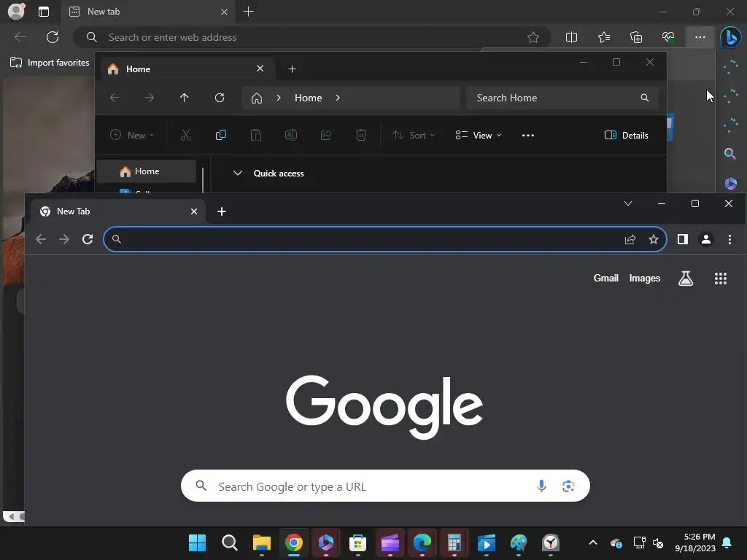Toggle Chrome side panel icon
This screenshot has height=560, width=747.
(x=683, y=239)
